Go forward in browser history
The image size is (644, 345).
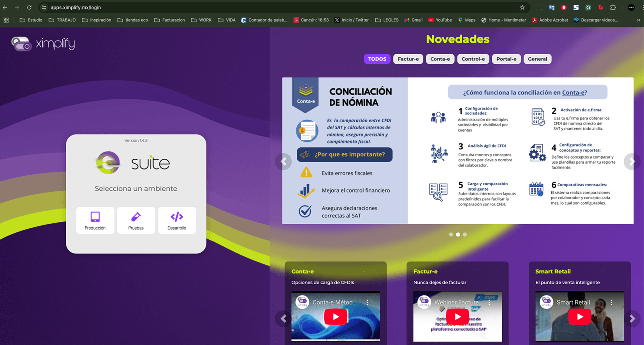pyautogui.click(x=17, y=7)
